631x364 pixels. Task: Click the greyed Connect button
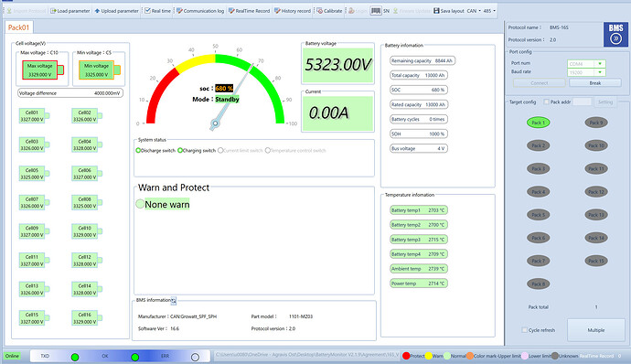pyautogui.click(x=540, y=83)
